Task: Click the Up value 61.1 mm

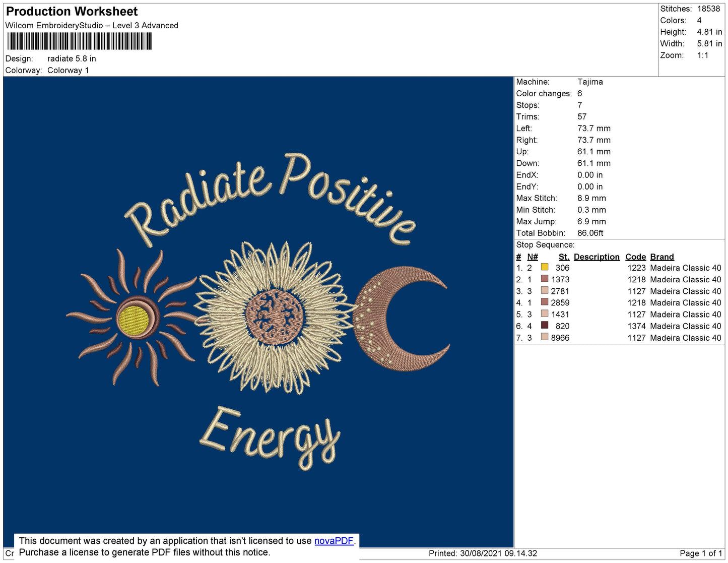Action: [594, 152]
